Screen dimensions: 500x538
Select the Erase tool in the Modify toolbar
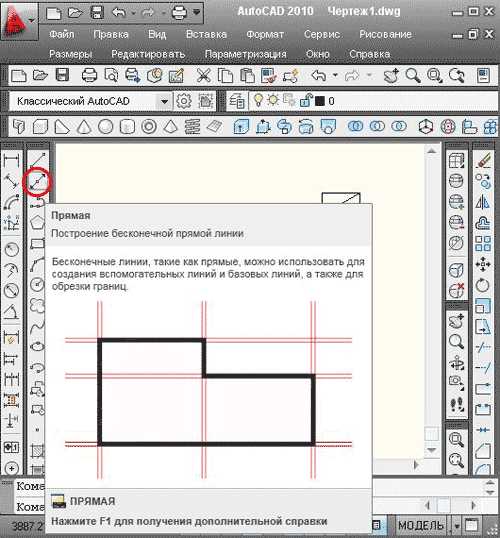click(483, 160)
